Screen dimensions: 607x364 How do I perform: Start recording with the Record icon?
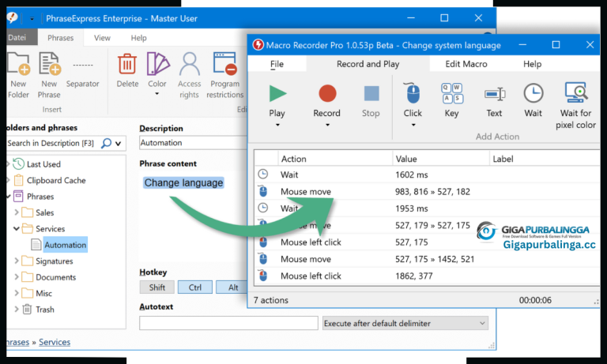[x=326, y=94]
